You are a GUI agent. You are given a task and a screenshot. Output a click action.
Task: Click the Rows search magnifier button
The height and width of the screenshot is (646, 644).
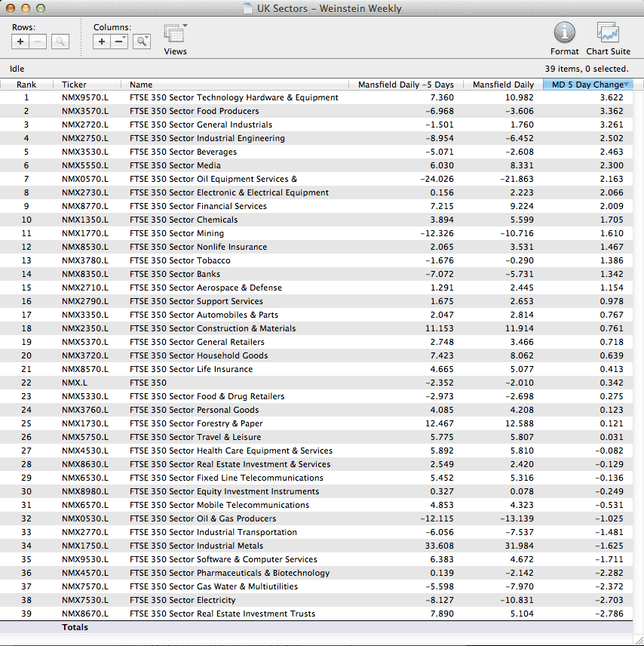(60, 42)
